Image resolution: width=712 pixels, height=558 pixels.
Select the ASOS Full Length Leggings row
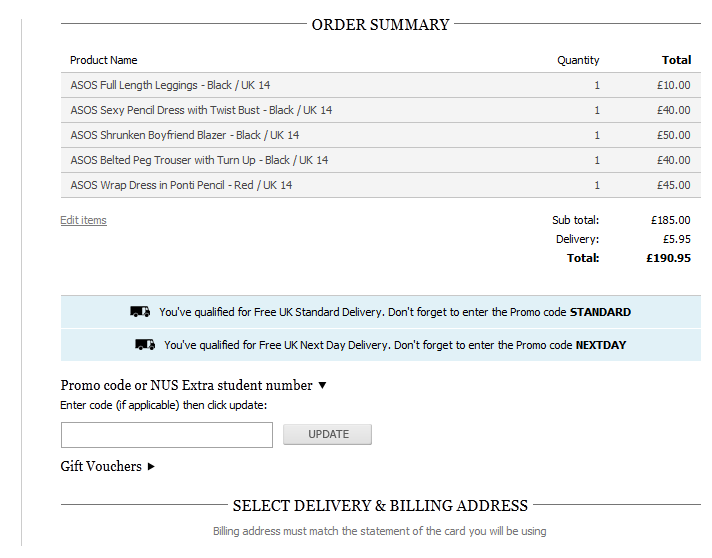(x=381, y=85)
